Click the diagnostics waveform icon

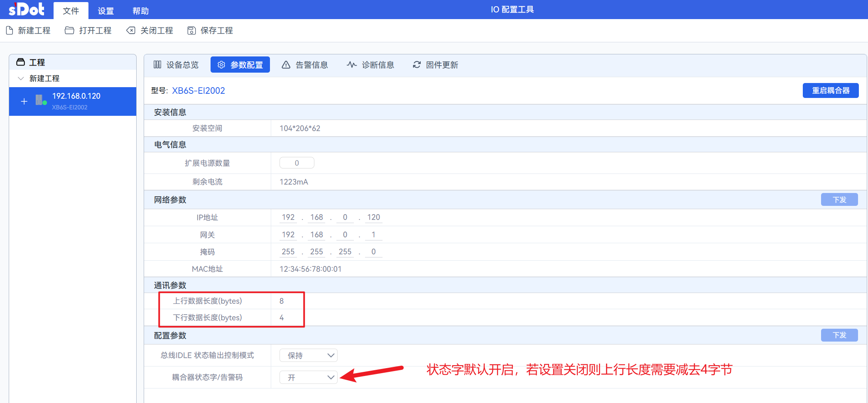(x=352, y=65)
